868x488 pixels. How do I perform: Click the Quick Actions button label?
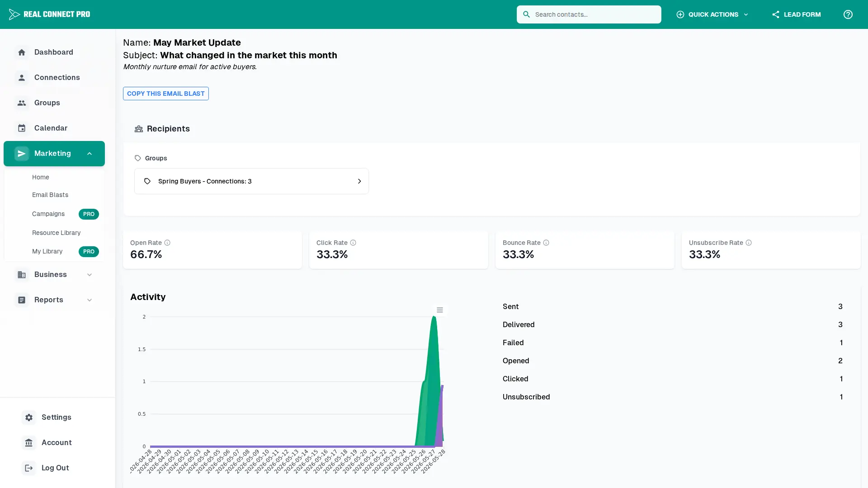tap(713, 14)
